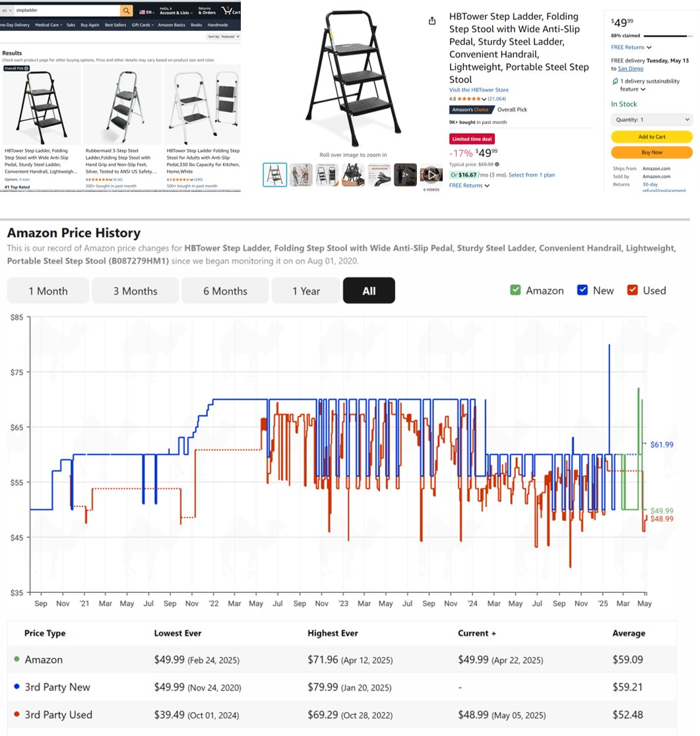Toggle the Used price checkbox
Screen dimensions: 700x736
632,290
